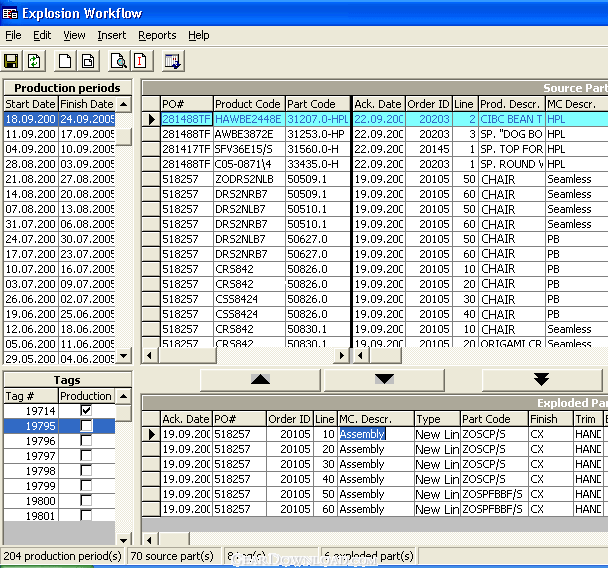Click SP. "DOG BO product description cell
608x568 pixels.
click(511, 134)
